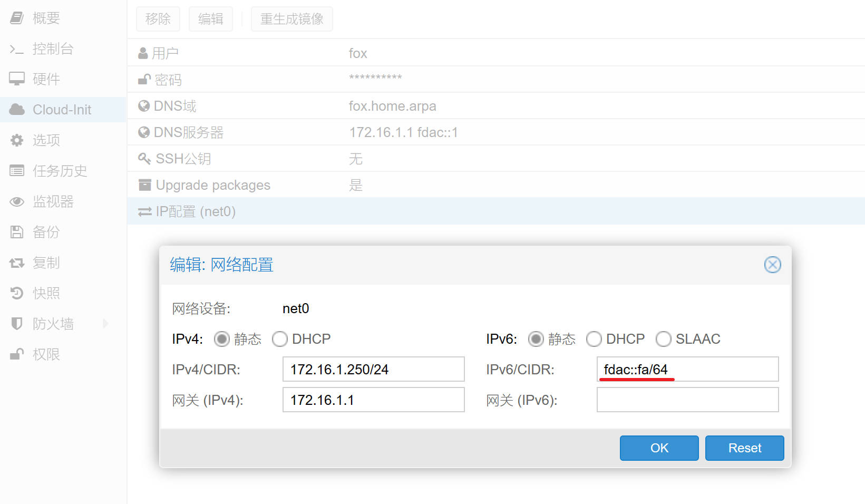Open the 快照 sidebar item

pos(63,293)
